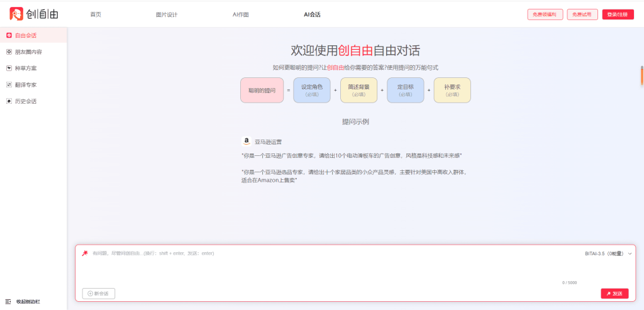
Task: Click 免费试用 button
Action: coord(582,14)
